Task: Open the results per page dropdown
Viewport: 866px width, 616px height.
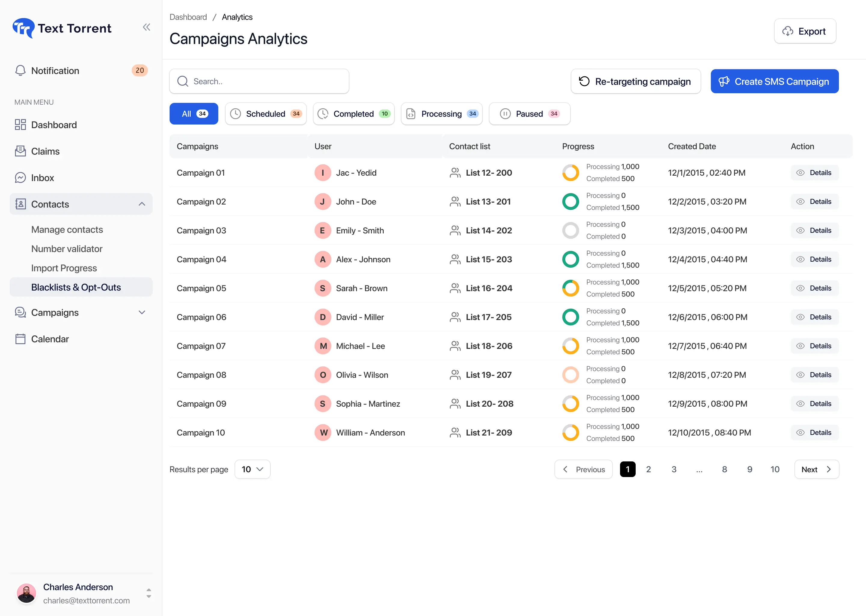Action: click(253, 469)
